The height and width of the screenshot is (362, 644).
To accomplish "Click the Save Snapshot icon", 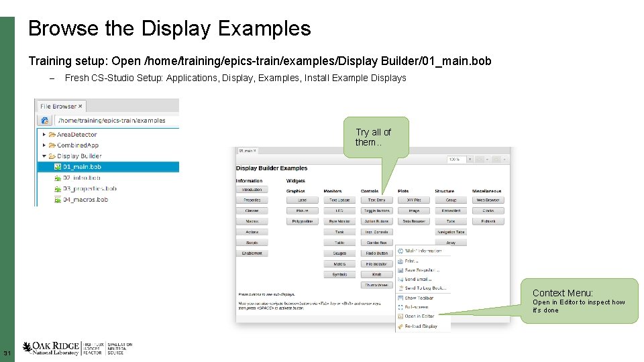I will coord(400,270).
